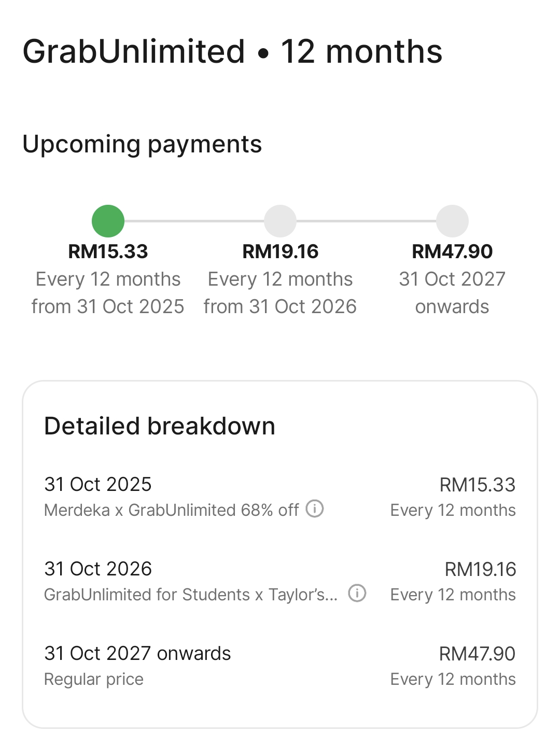The image size is (560, 732).
Task: Tap the 31 Oct 2027 onwards breakdown row
Action: click(x=137, y=653)
